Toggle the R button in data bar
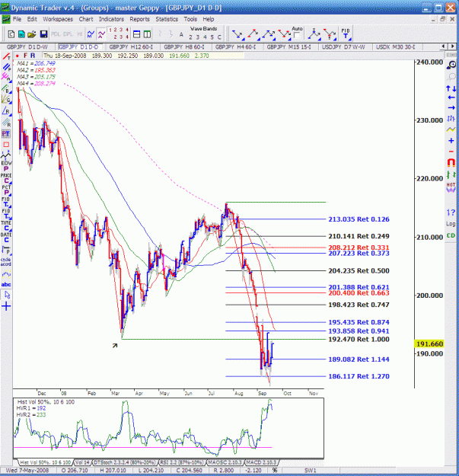The width and height of the screenshot is (459, 476). coord(33,56)
